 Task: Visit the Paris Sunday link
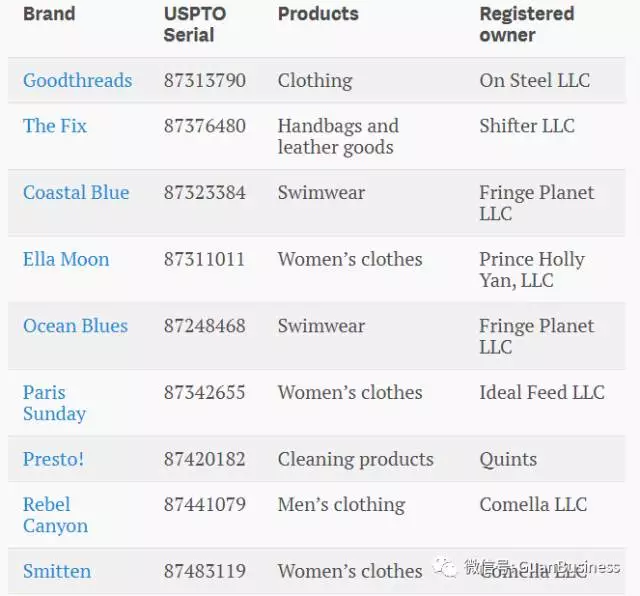[54, 403]
